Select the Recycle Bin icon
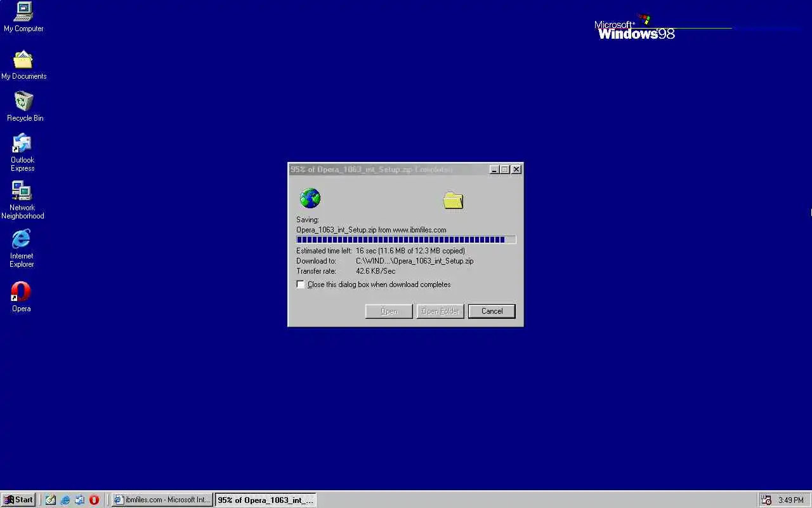Image resolution: width=812 pixels, height=508 pixels. [23, 102]
